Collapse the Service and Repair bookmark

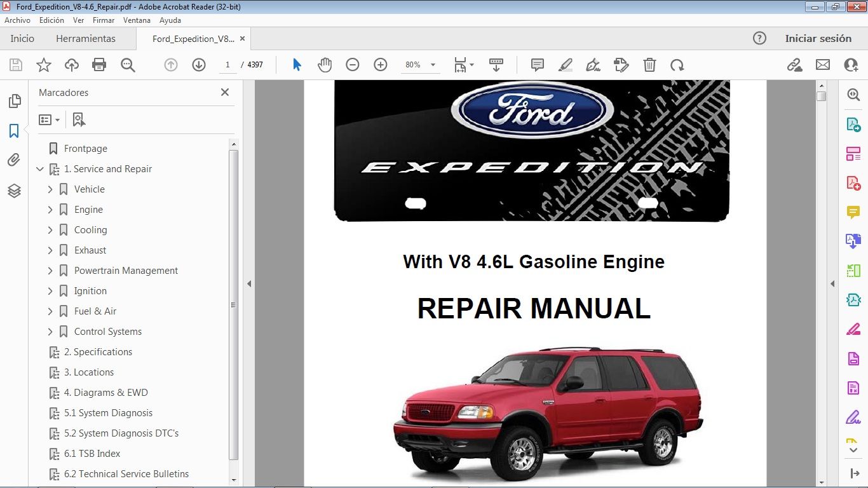tap(40, 169)
